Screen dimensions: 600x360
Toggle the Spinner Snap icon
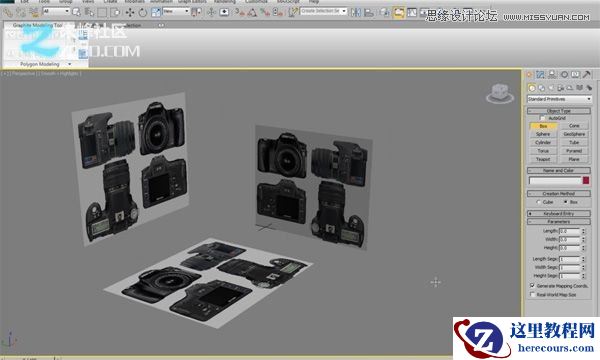click(x=278, y=12)
